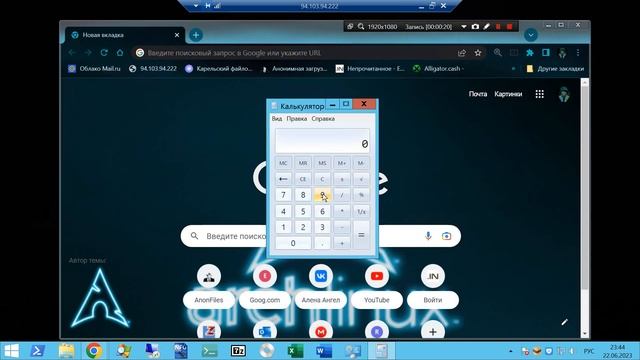Click the browser reload button
Image resolution: width=640 pixels, height=360 pixels.
(x=104, y=53)
